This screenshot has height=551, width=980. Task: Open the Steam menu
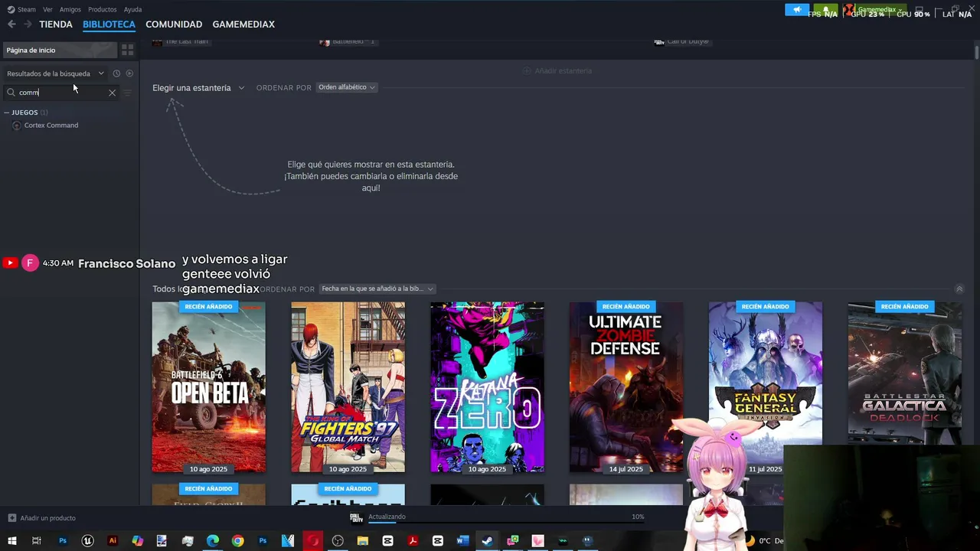21,9
